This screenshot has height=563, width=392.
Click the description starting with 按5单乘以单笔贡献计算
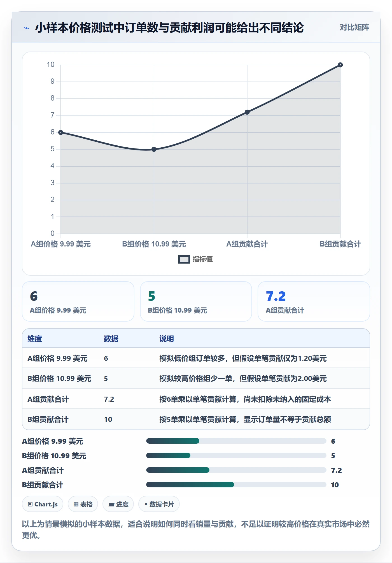[x=245, y=419]
